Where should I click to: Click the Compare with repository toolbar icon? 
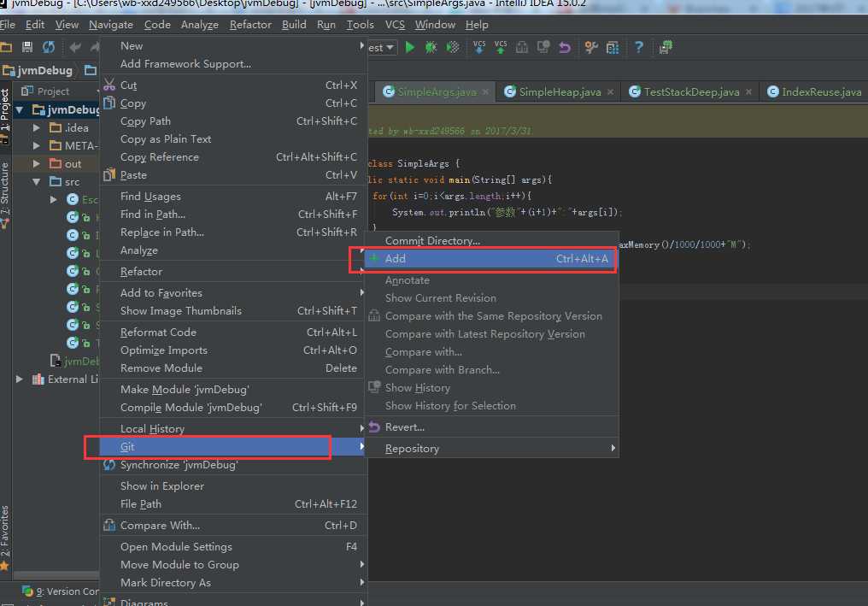(x=521, y=48)
